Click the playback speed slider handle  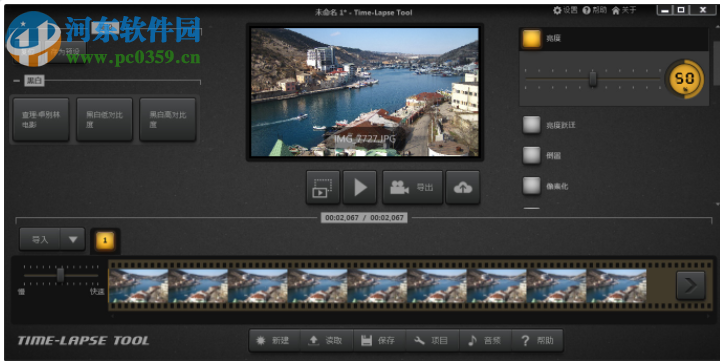[x=60, y=275]
